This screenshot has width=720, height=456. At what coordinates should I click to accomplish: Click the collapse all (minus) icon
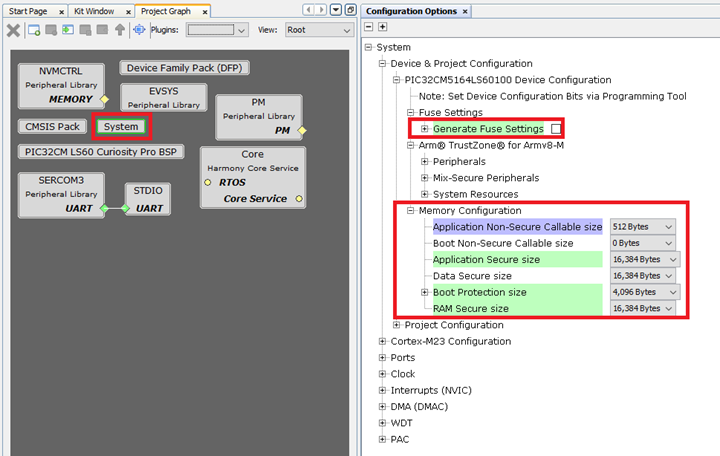pos(369,27)
